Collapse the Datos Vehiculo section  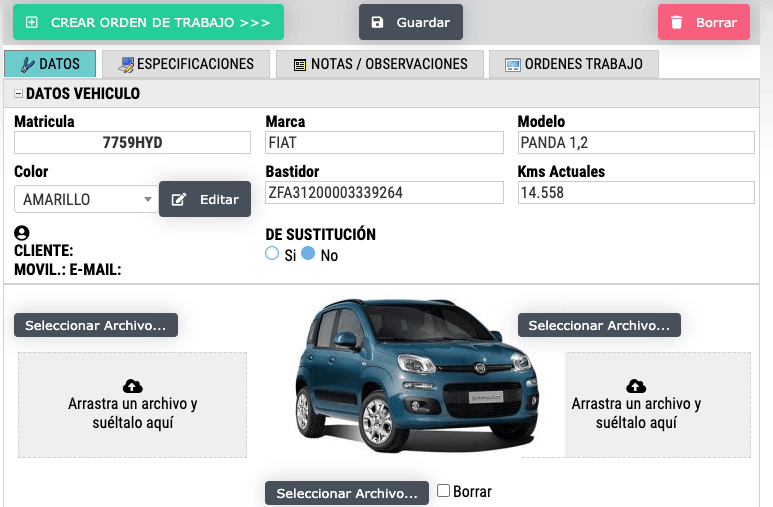pos(18,94)
